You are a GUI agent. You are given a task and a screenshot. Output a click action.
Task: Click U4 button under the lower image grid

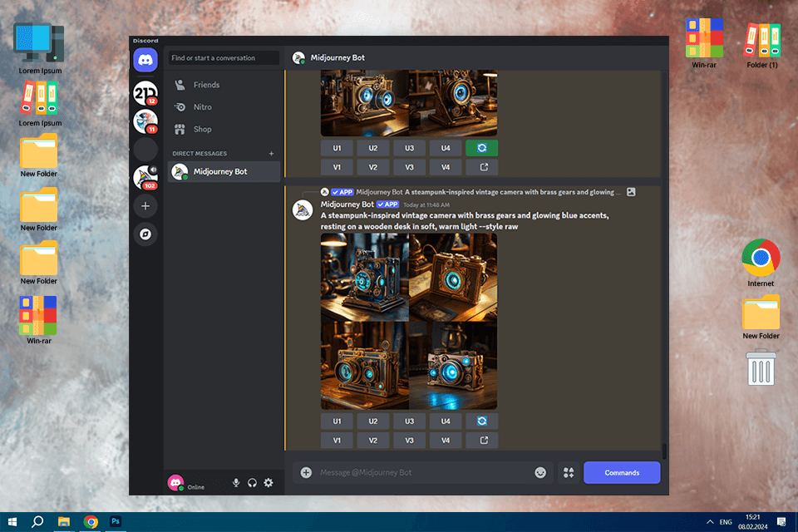tap(446, 421)
